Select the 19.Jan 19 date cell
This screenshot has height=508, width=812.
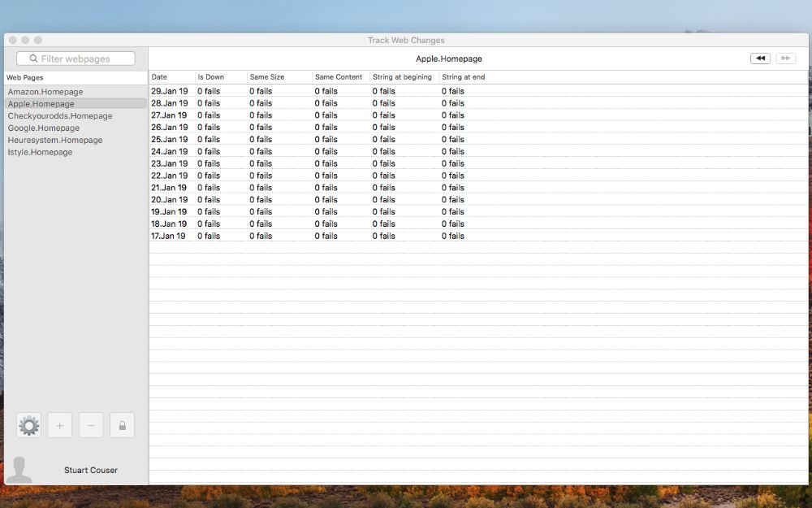(x=169, y=211)
